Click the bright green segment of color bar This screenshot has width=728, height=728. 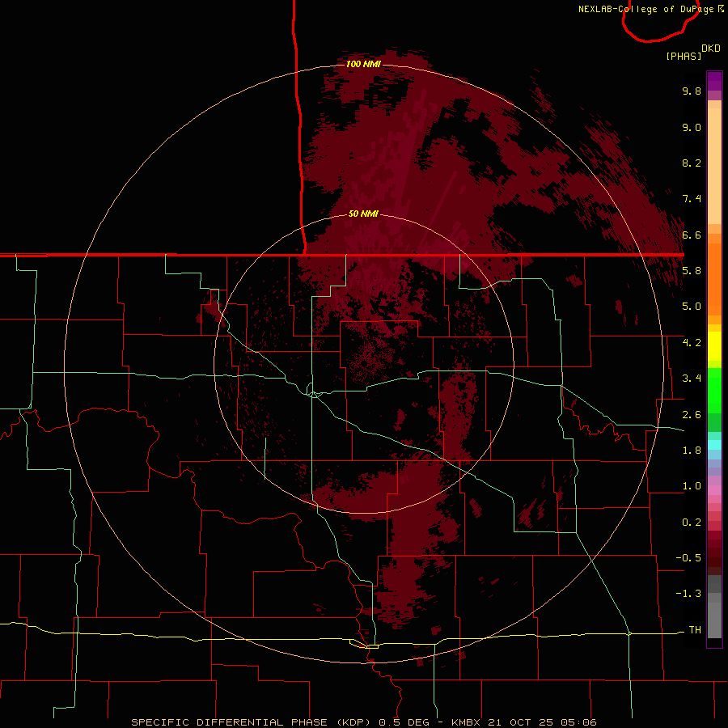[714, 391]
